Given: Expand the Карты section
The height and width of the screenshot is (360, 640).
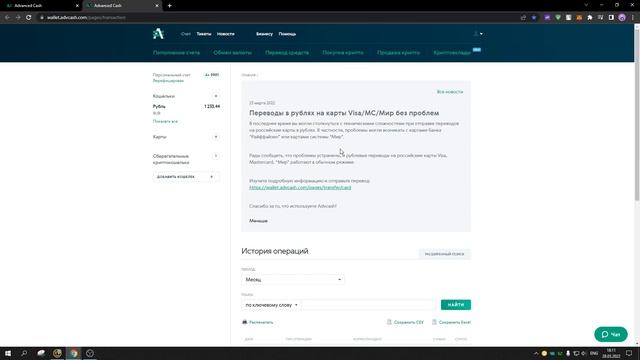Looking at the screenshot, I should pos(216,137).
